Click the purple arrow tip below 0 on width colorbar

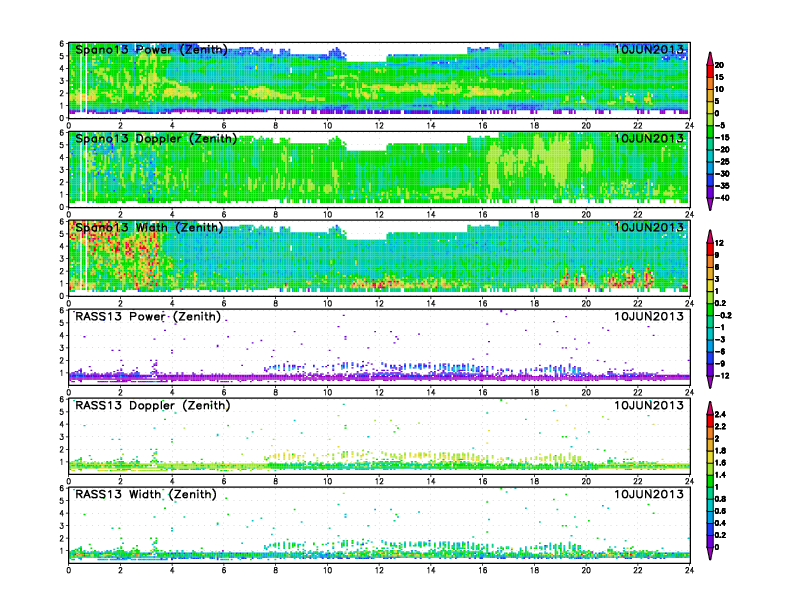[710, 553]
